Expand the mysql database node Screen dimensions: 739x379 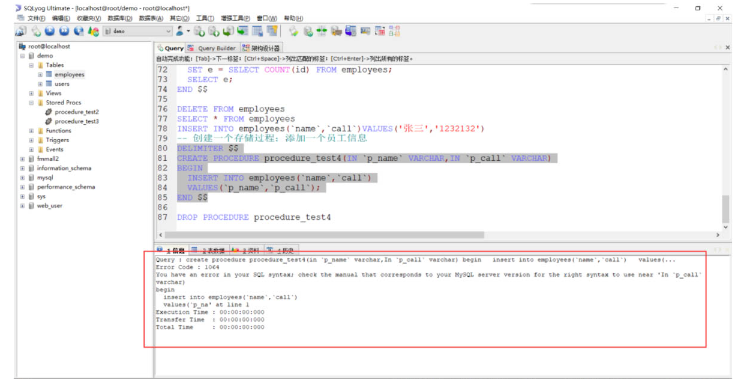pyautogui.click(x=22, y=178)
